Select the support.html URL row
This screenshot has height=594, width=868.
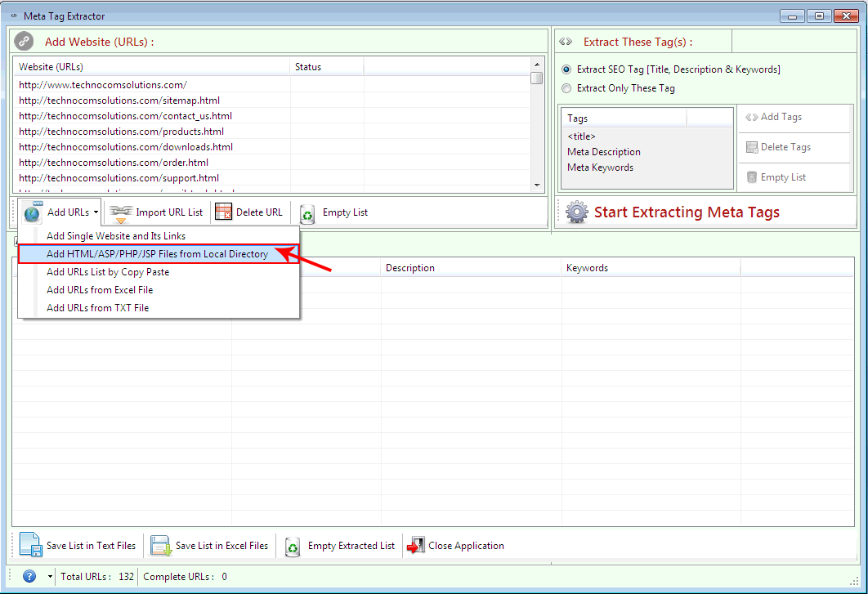click(x=271, y=177)
